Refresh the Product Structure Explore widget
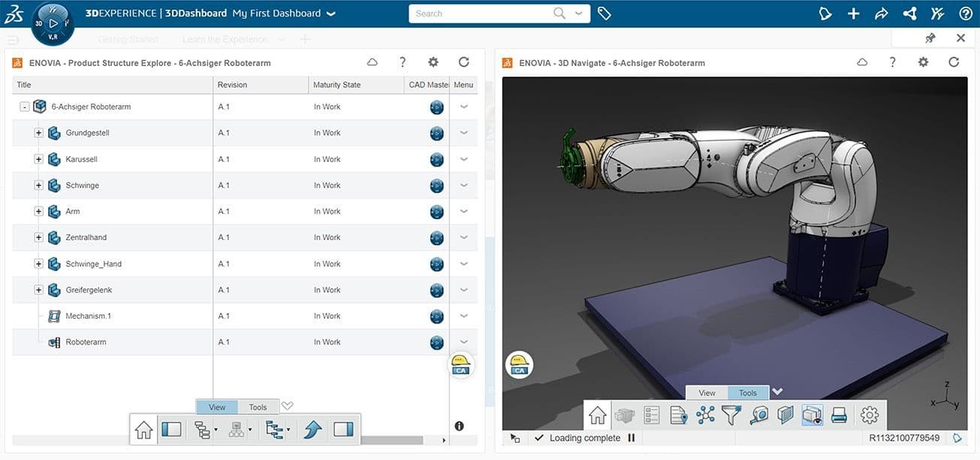980x460 pixels. point(464,62)
